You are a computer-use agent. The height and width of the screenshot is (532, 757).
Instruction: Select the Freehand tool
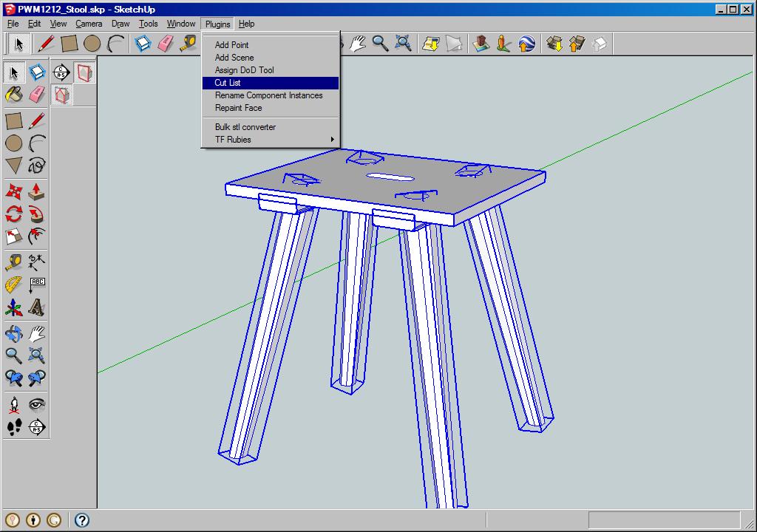[37, 166]
